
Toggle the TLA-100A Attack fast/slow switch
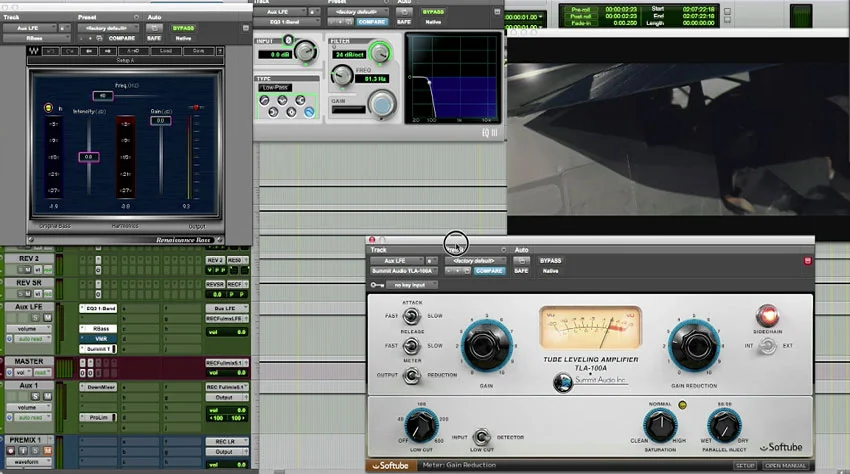coord(412,316)
